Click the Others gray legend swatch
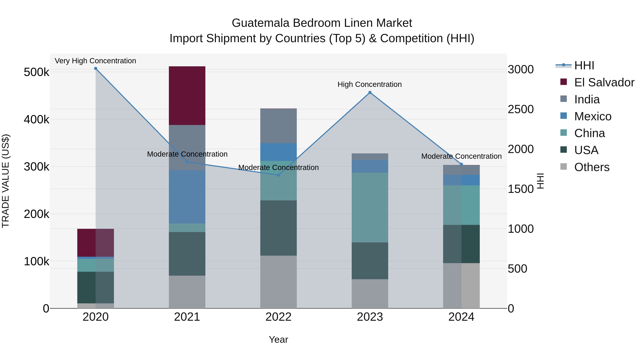 click(x=563, y=166)
